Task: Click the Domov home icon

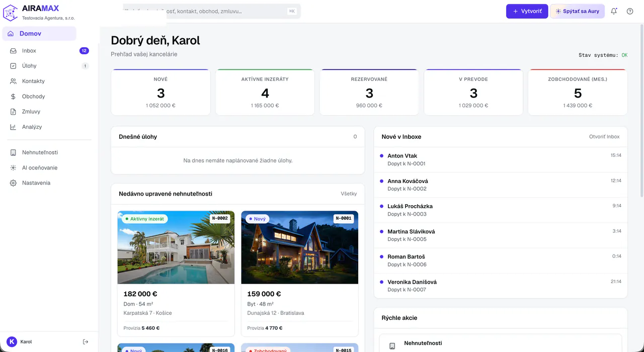Action: [11, 34]
